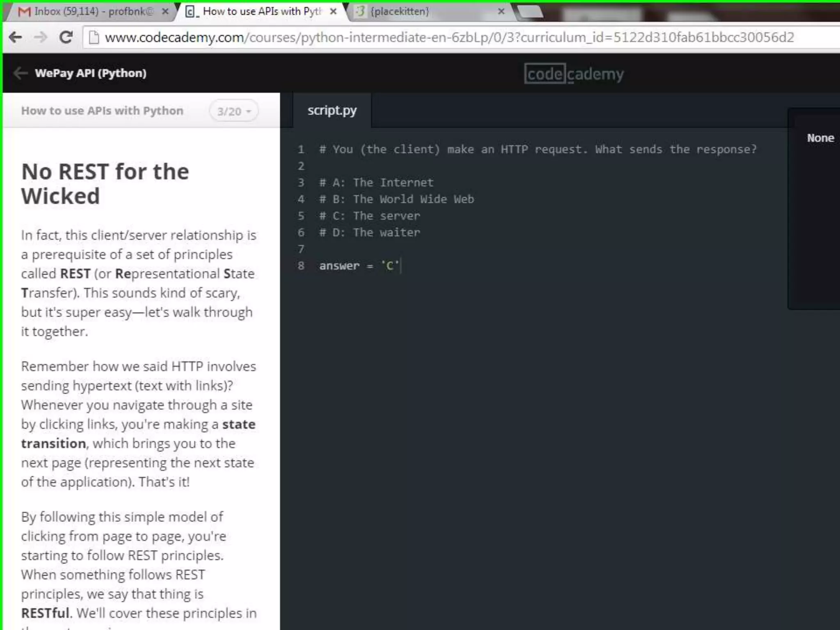Click the Gmail icon on the Inbox tab
This screenshot has height=630, width=840.
click(x=25, y=11)
